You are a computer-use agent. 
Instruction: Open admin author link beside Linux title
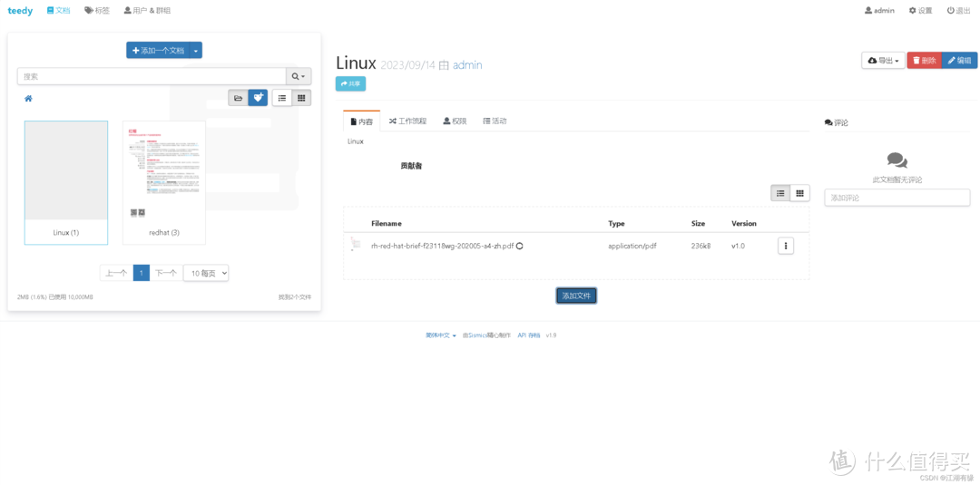467,65
